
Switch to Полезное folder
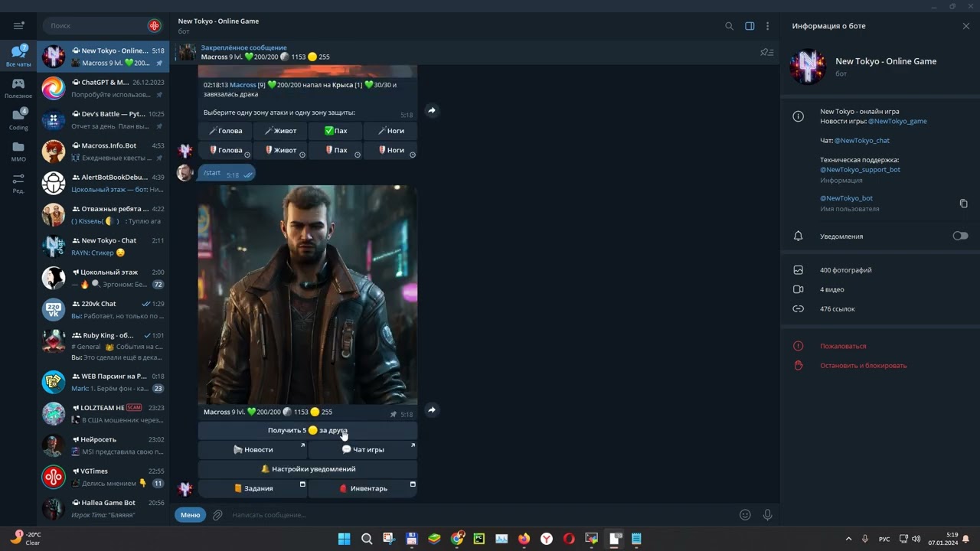click(18, 88)
